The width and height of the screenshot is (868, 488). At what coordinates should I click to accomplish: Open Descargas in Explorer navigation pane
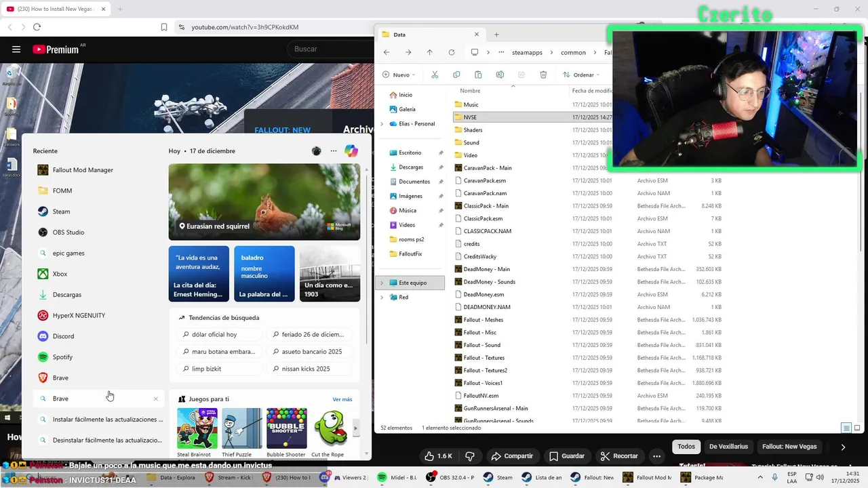(x=411, y=167)
